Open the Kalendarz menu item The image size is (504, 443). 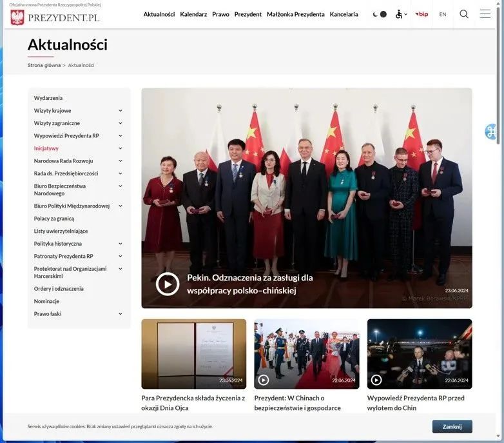coord(193,14)
